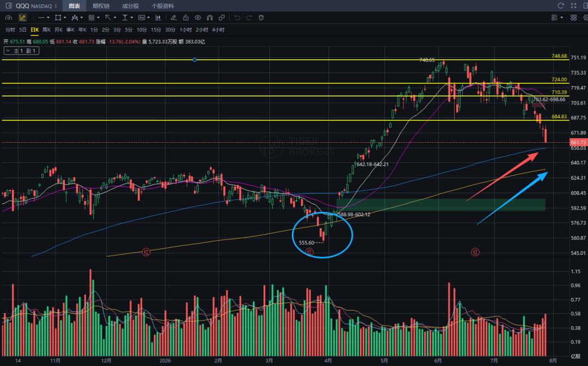Click the 588.98-602.12 gap label
This screenshot has width=588, height=366.
tap(354, 215)
